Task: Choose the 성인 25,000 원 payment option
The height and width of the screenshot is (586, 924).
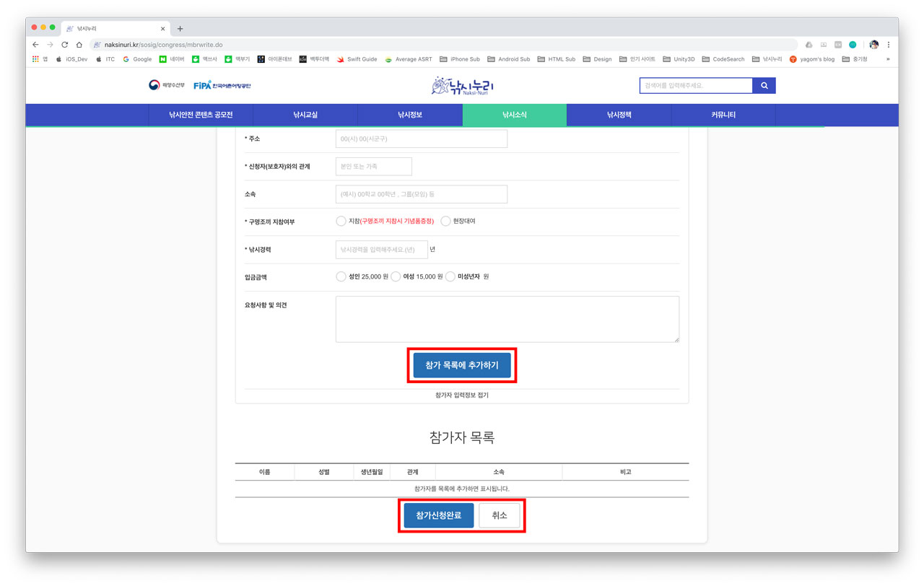Action: (341, 276)
